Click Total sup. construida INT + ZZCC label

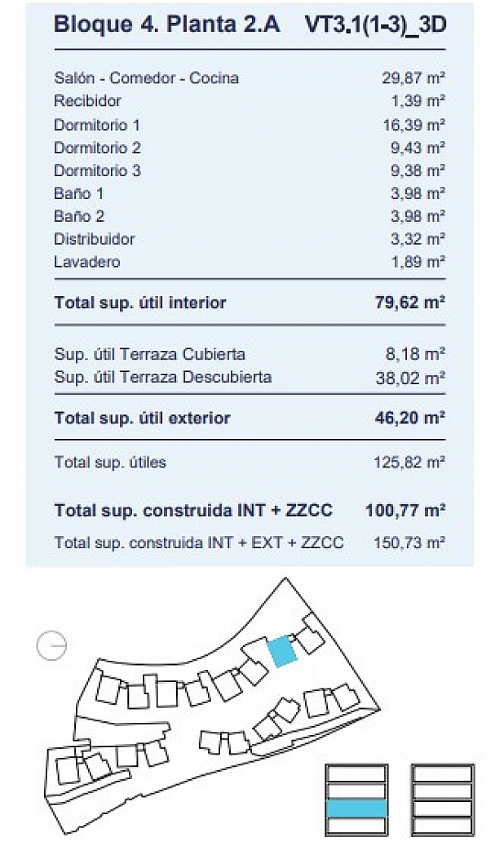click(x=193, y=511)
